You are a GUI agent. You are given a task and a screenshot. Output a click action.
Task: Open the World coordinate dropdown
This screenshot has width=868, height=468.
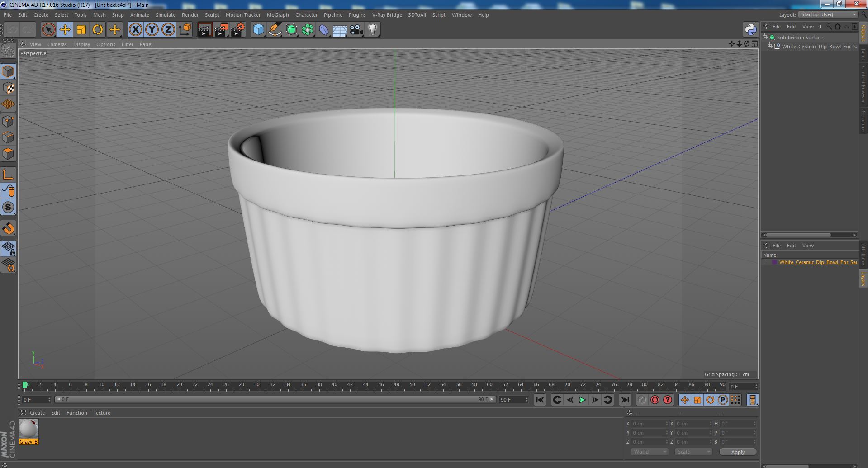click(x=650, y=452)
